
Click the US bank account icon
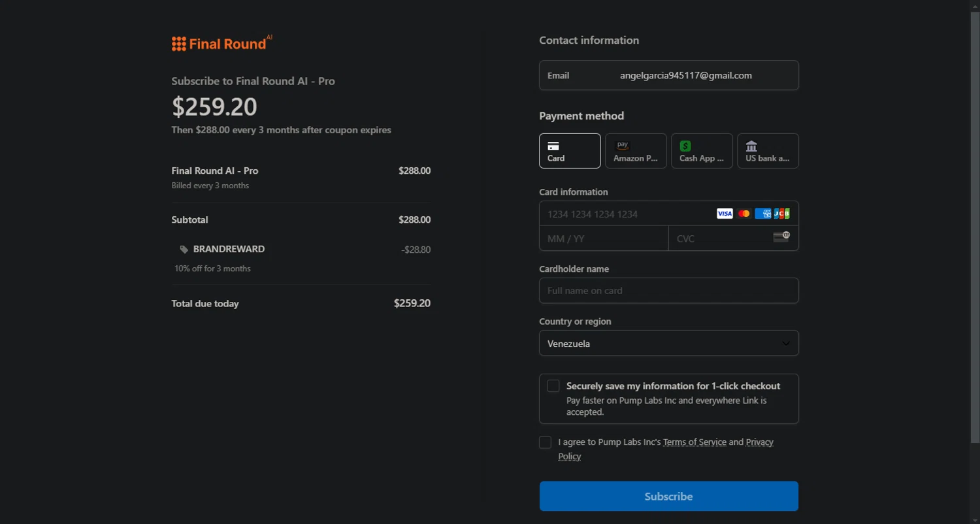tap(751, 146)
